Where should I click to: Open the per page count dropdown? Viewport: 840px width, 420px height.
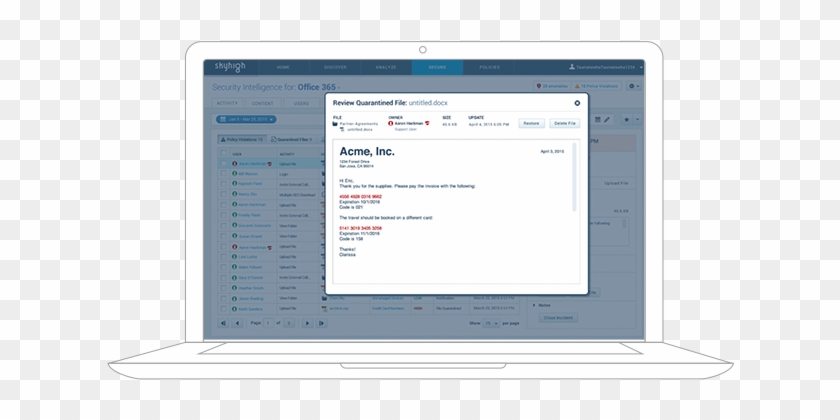tap(492, 324)
